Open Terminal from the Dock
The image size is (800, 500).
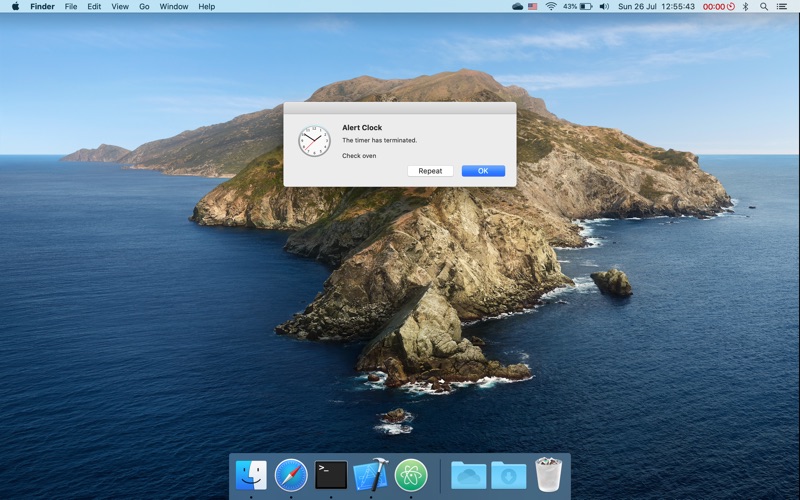click(x=331, y=475)
